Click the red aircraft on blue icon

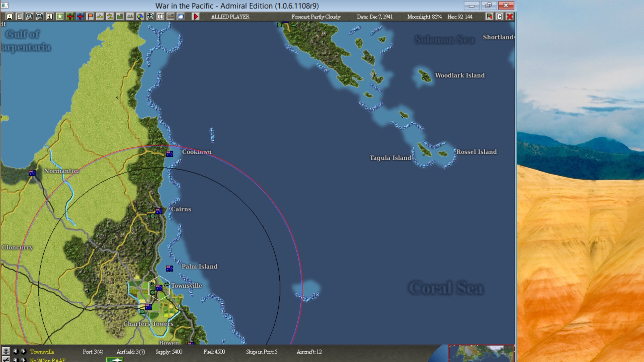pos(80,16)
